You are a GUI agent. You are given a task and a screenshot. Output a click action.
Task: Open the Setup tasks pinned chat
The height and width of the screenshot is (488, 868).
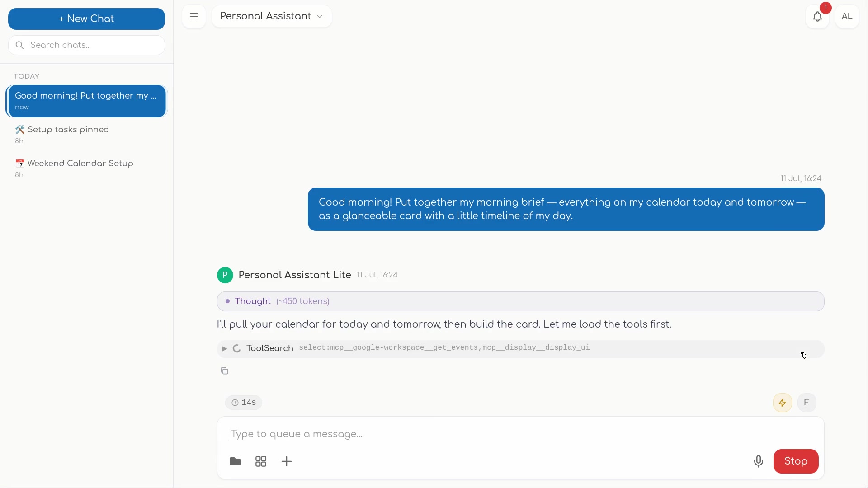[86, 135]
